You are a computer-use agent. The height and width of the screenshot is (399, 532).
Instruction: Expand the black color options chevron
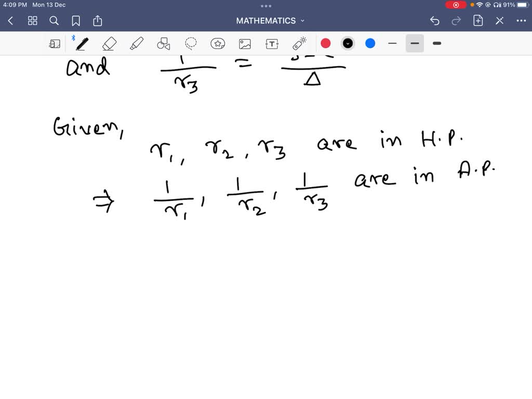click(x=348, y=43)
